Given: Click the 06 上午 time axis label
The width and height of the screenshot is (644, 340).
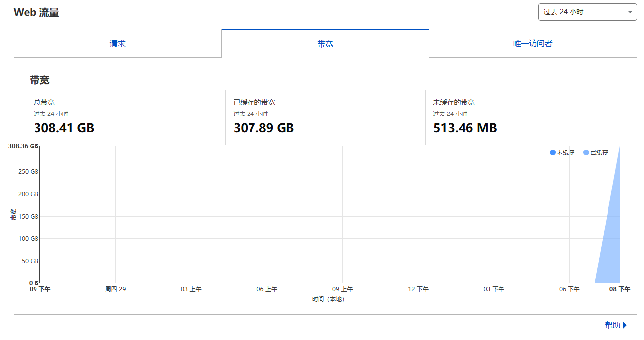Looking at the screenshot, I should point(267,289).
